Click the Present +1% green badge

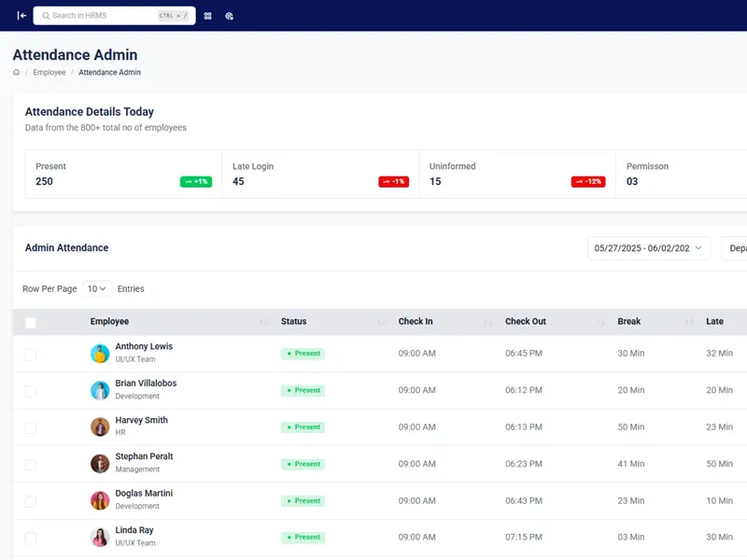(196, 182)
